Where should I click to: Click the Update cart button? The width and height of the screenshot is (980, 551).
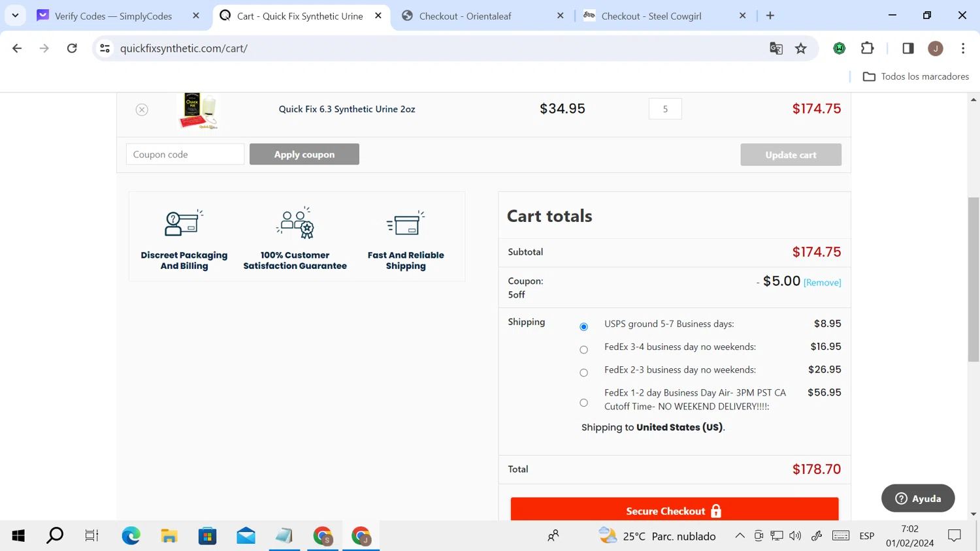(x=791, y=155)
